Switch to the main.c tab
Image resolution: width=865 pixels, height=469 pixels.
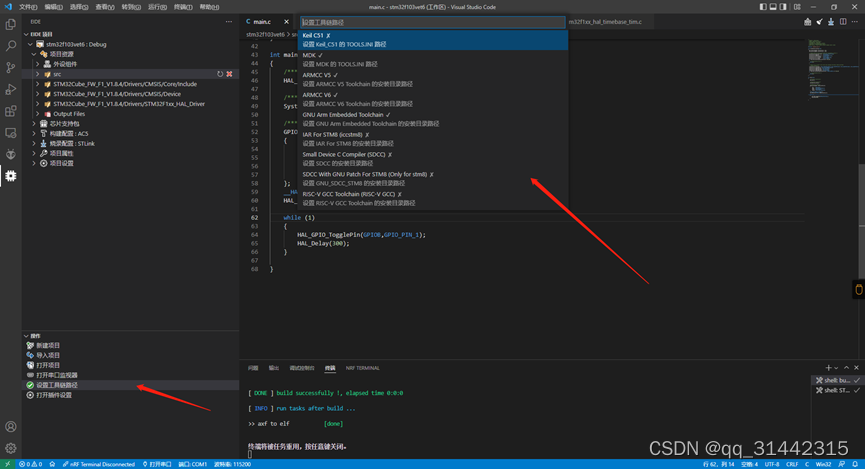tap(262, 22)
